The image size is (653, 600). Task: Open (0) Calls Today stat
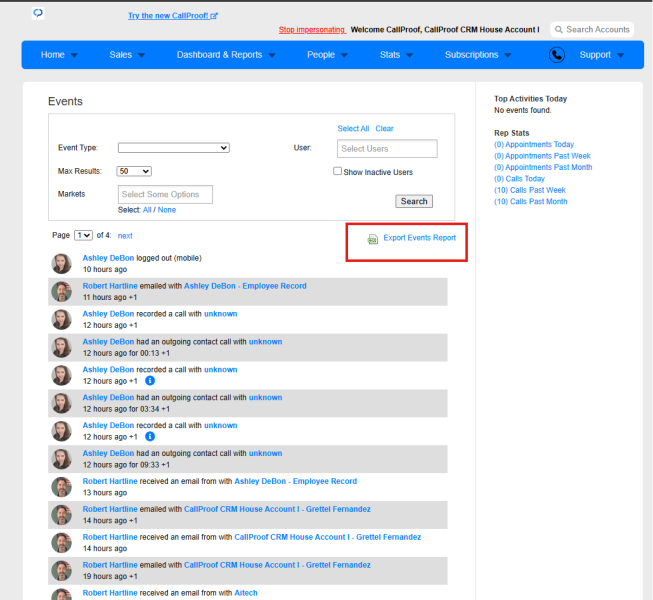[519, 179]
